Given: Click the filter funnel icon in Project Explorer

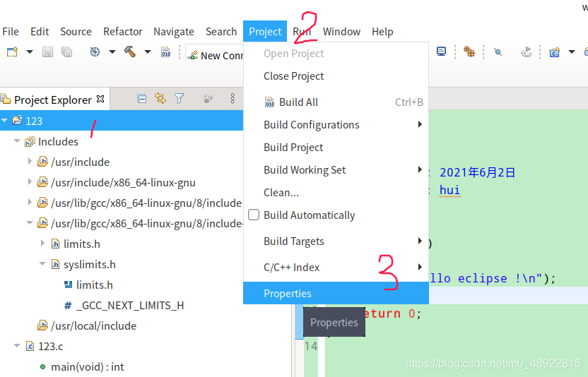Looking at the screenshot, I should coord(180,99).
